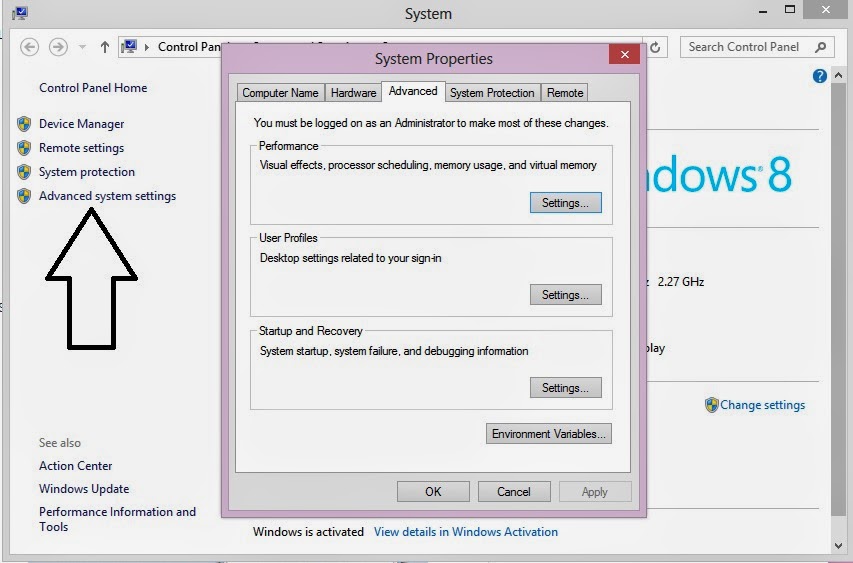Viewport: 853px width, 563px height.
Task: Open User Profiles Settings button
Action: 566,295
